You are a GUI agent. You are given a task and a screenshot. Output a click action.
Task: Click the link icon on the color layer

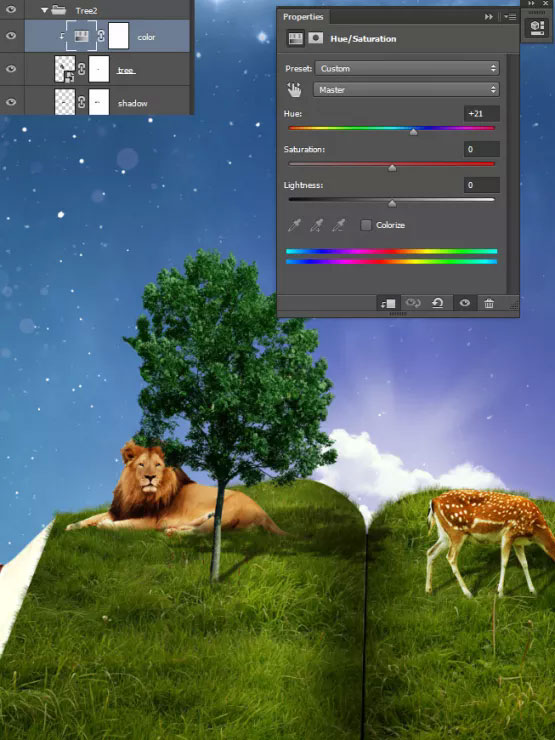click(x=101, y=36)
